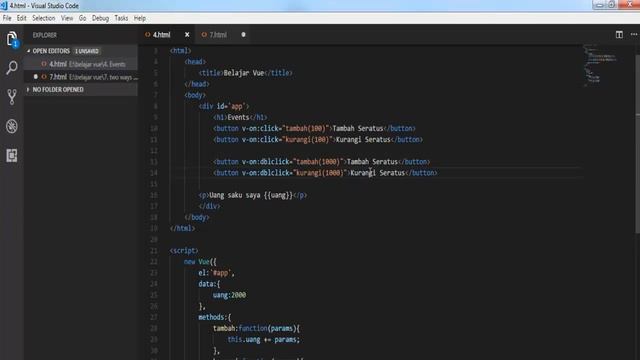Open the Go menu
The image size is (640, 360).
[x=82, y=18]
